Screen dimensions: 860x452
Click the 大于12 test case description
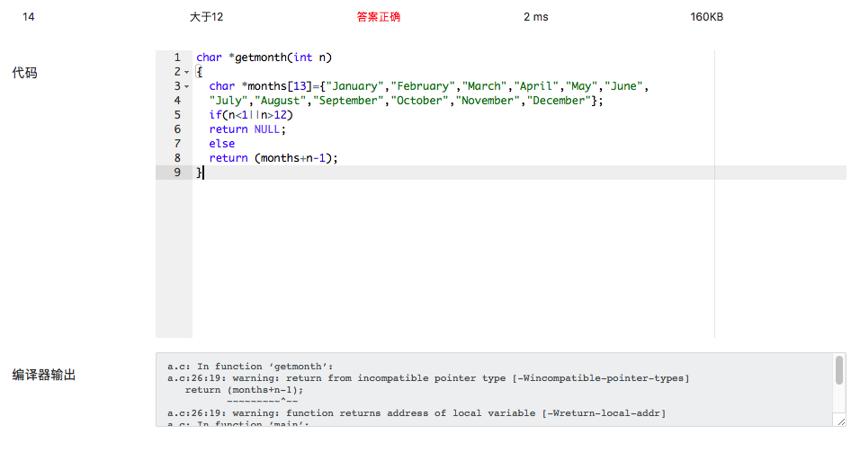pos(206,17)
